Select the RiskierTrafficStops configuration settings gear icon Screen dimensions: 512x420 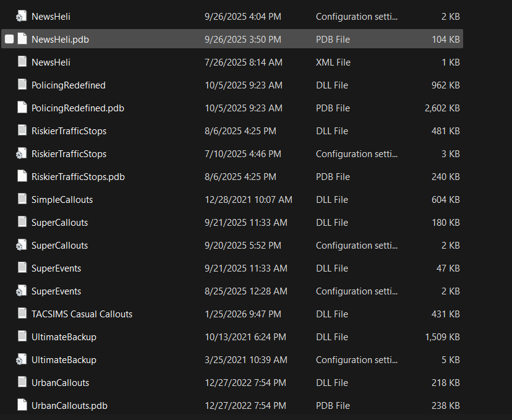tap(22, 154)
